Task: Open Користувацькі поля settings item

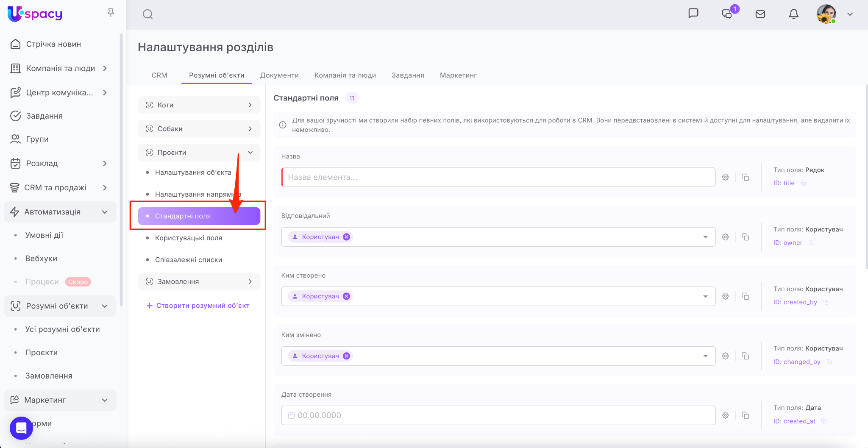Action: coord(189,238)
